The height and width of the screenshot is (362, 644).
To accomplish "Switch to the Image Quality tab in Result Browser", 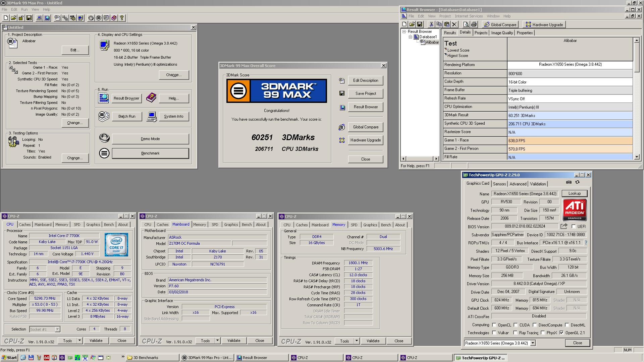I will click(502, 33).
